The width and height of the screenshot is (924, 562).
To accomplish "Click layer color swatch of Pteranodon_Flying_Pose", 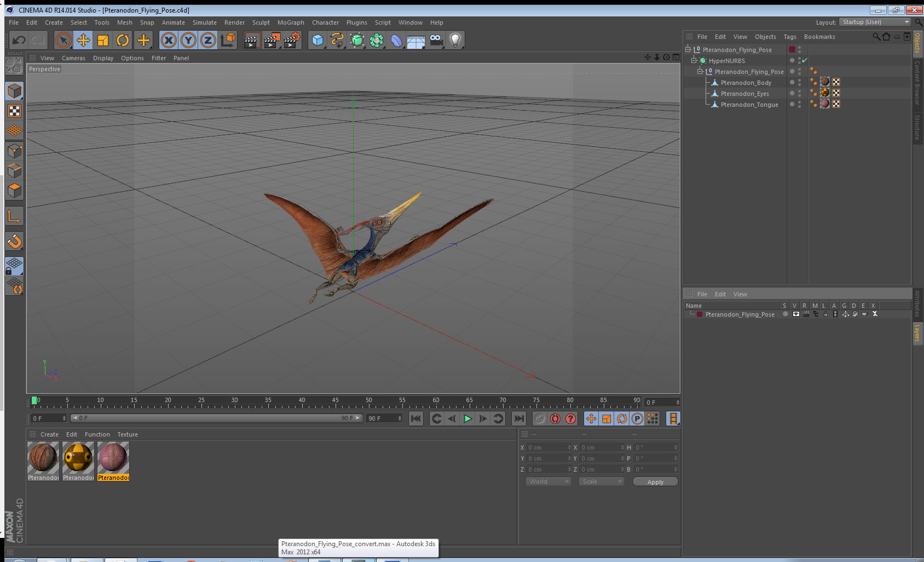I will pos(700,314).
